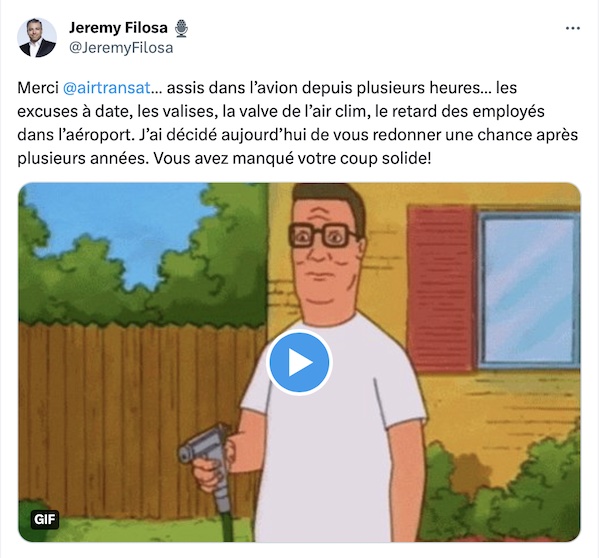
Task: Click the microphone badge beside the name
Action: (181, 28)
